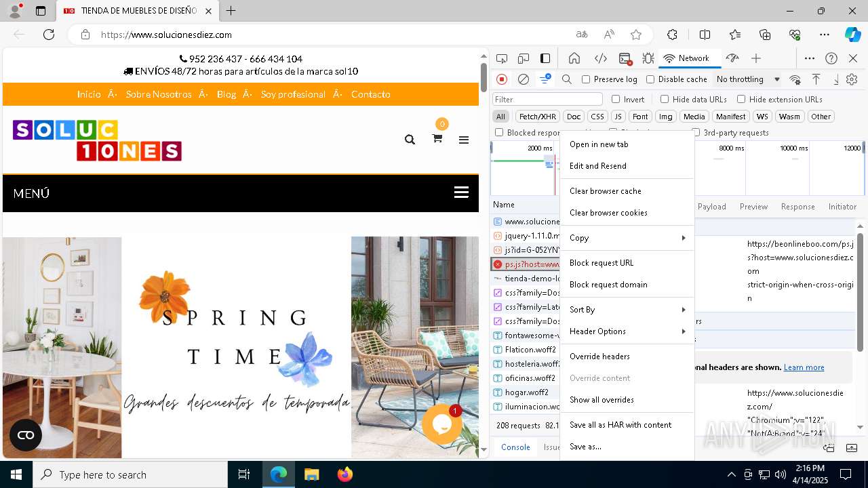Open Soy profesional navigation link
The height and width of the screenshot is (488, 868).
tap(293, 94)
